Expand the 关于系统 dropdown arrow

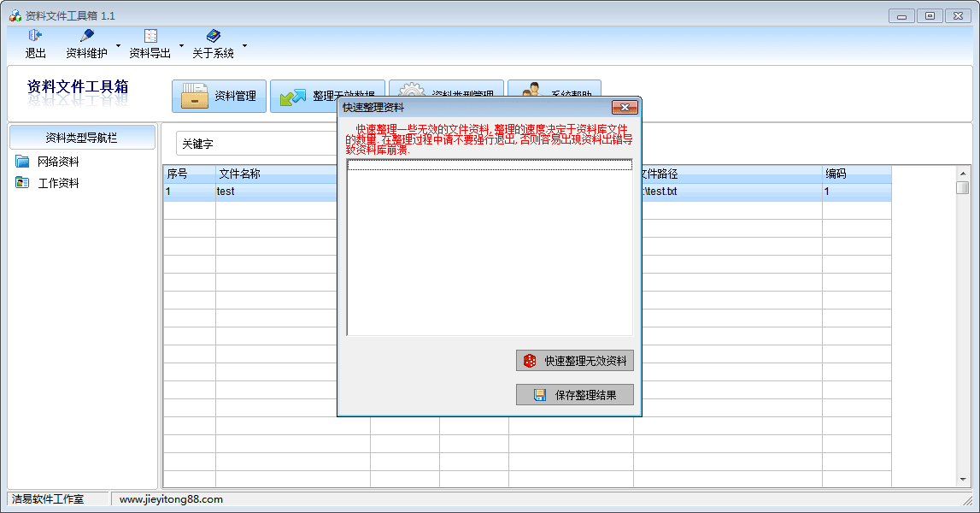[x=244, y=45]
